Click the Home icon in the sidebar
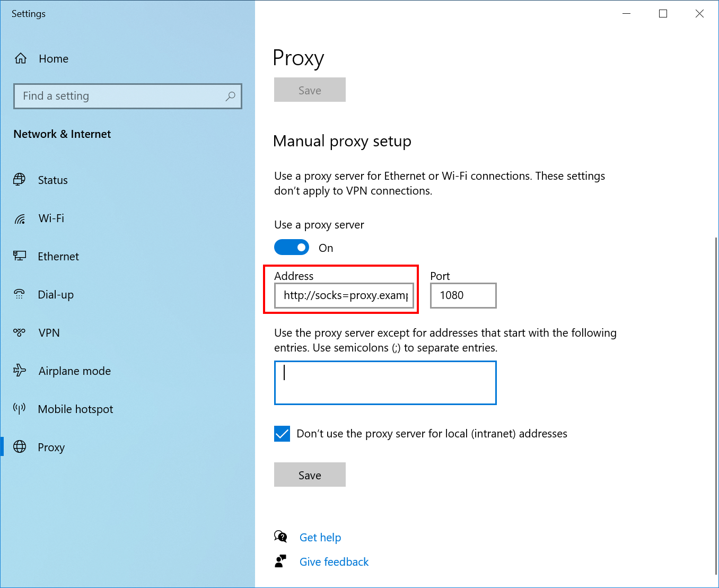 (x=20, y=58)
